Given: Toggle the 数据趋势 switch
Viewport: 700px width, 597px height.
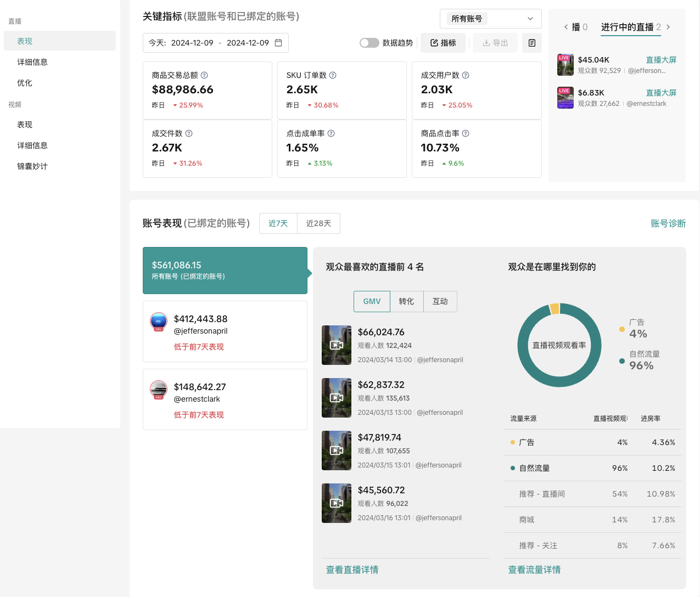Looking at the screenshot, I should point(369,43).
